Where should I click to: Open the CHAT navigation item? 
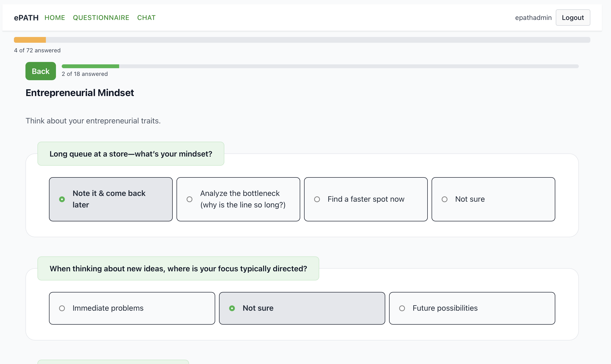(x=146, y=18)
